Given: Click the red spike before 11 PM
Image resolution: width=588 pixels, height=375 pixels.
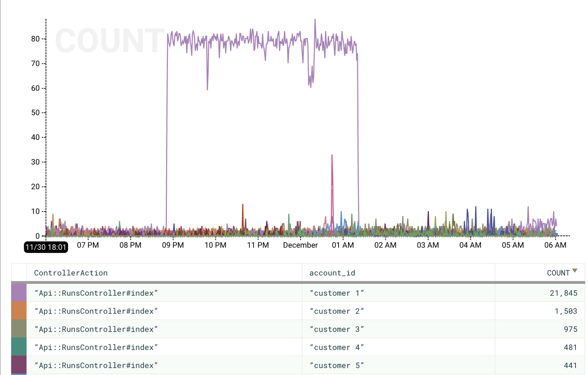Looking at the screenshot, I should tap(243, 205).
